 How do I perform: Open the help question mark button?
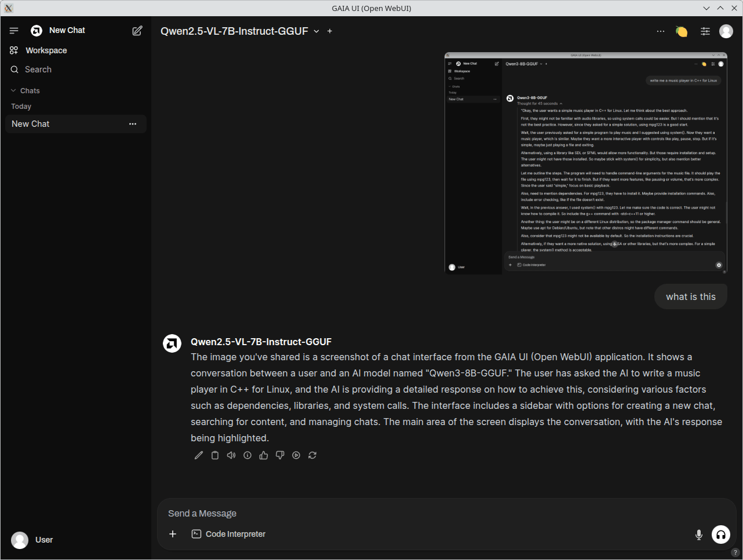735,552
